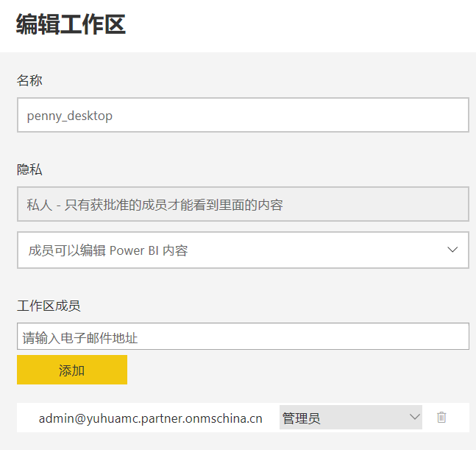
Task: Click the white header bar right of 编辑工作区
Action: click(x=309, y=25)
